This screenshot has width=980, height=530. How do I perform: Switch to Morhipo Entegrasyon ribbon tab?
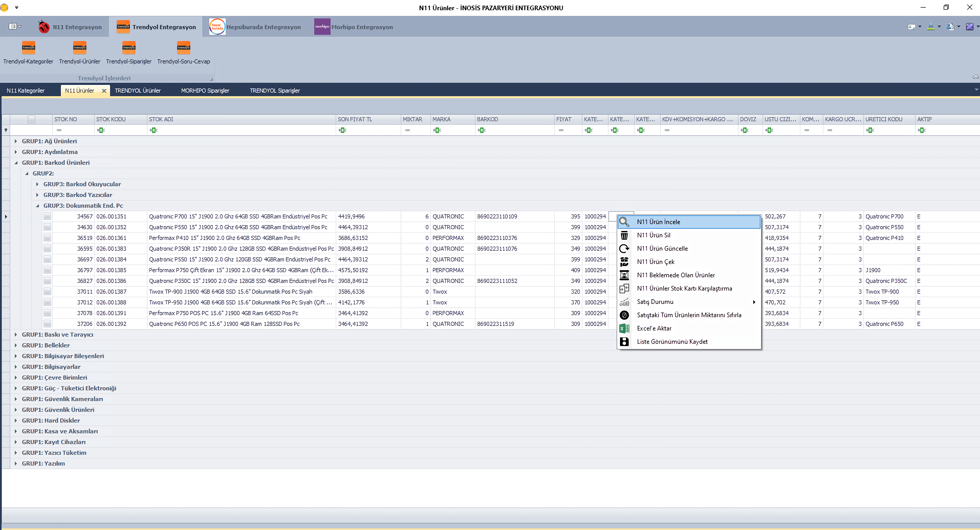tap(354, 27)
